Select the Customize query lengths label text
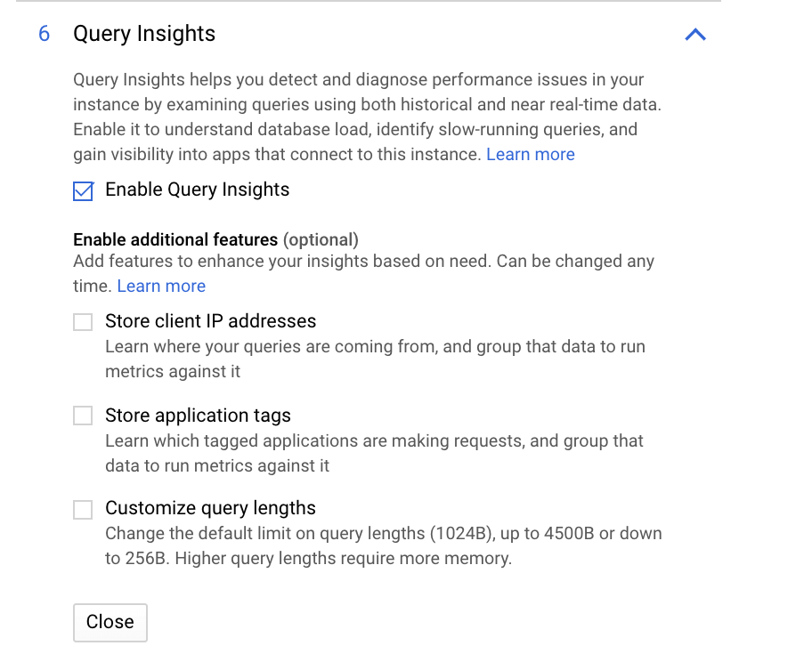The width and height of the screenshot is (812, 662). [x=210, y=507]
